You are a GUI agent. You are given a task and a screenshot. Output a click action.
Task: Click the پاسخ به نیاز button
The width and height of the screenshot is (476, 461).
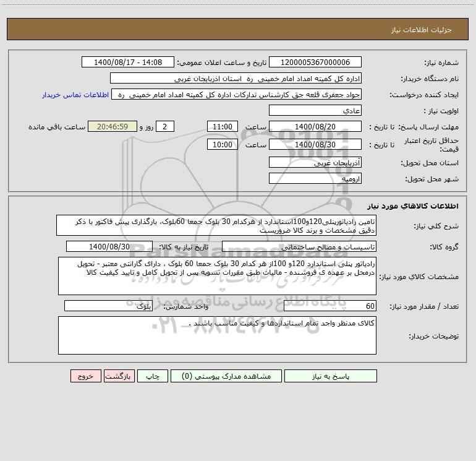point(331,376)
